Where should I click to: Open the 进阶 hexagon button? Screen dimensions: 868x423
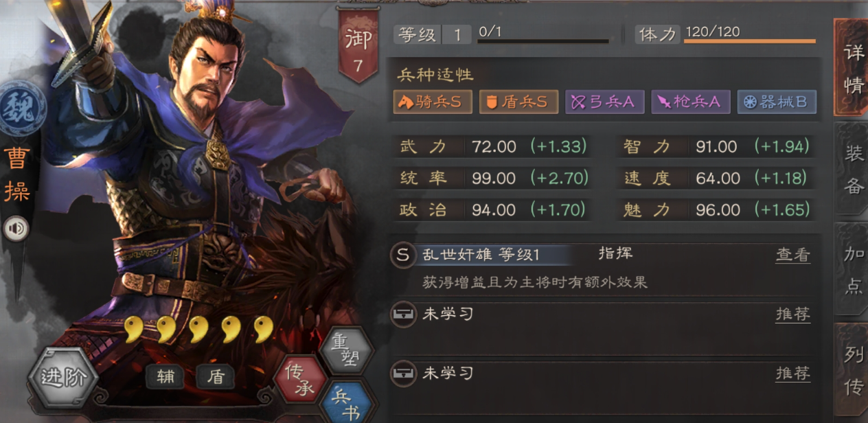(x=64, y=378)
